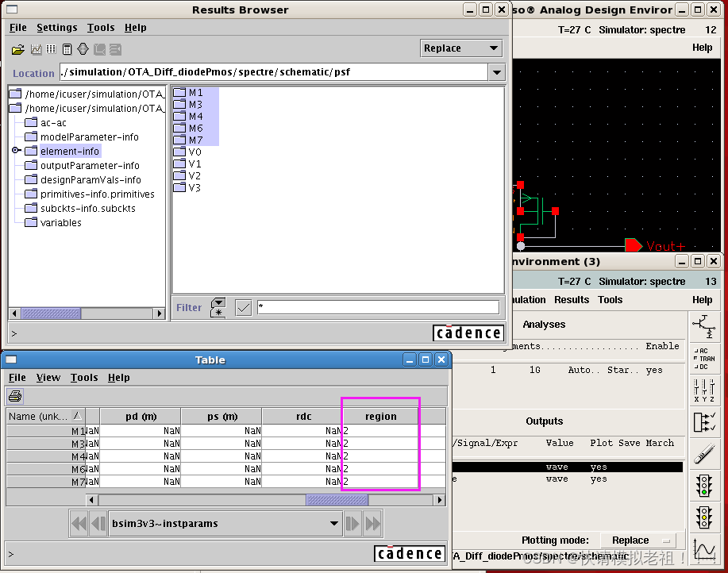
Task: Click the filter type wildcard icon
Action: [x=218, y=307]
